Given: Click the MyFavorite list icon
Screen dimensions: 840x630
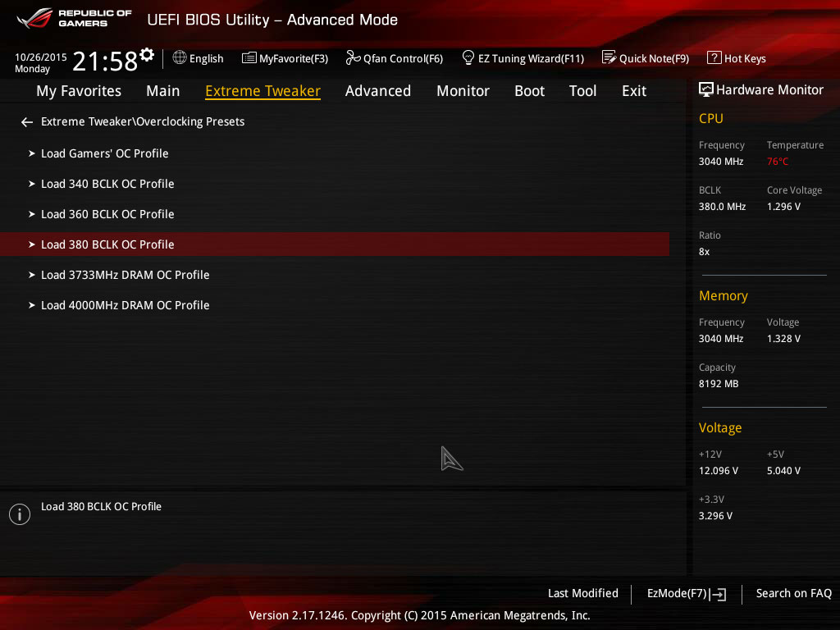Looking at the screenshot, I should click(249, 58).
